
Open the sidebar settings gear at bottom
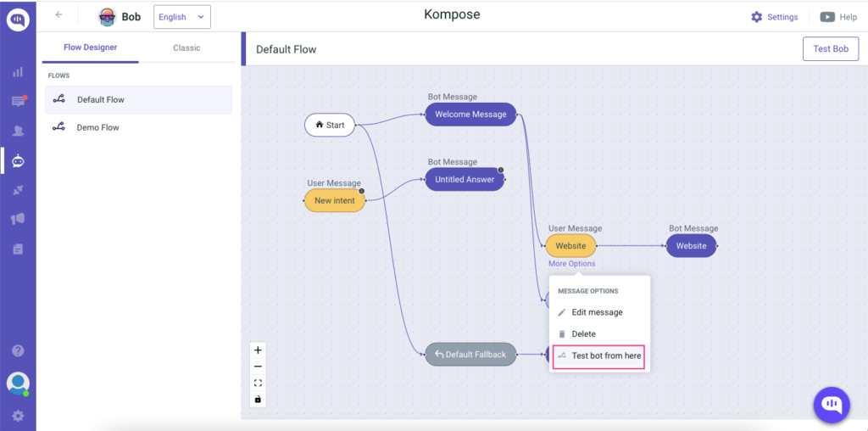coord(18,416)
